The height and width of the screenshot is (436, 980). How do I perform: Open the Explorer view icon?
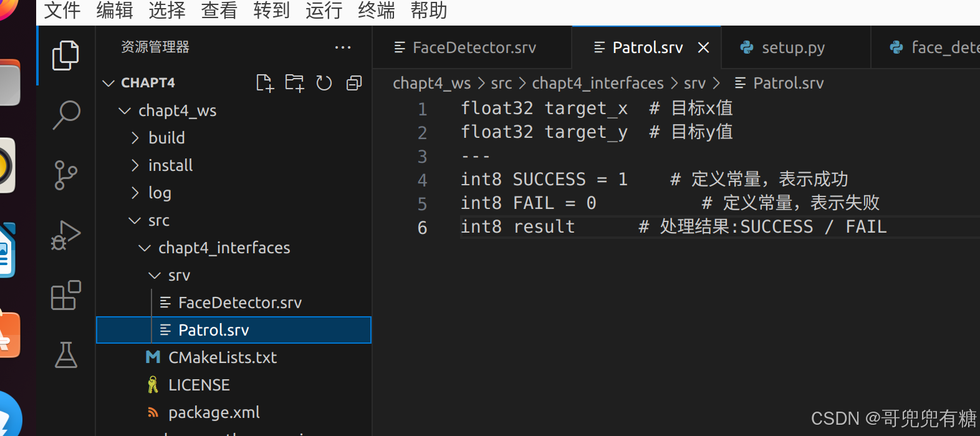pos(66,55)
